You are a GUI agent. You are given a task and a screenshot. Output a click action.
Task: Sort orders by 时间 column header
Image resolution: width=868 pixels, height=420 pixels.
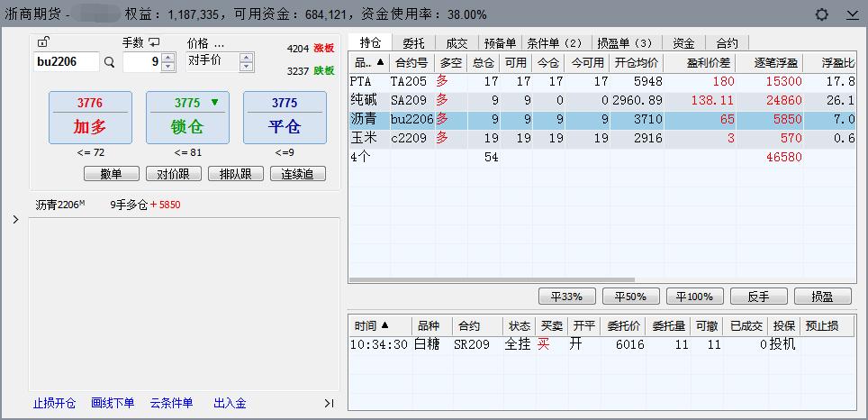point(372,326)
